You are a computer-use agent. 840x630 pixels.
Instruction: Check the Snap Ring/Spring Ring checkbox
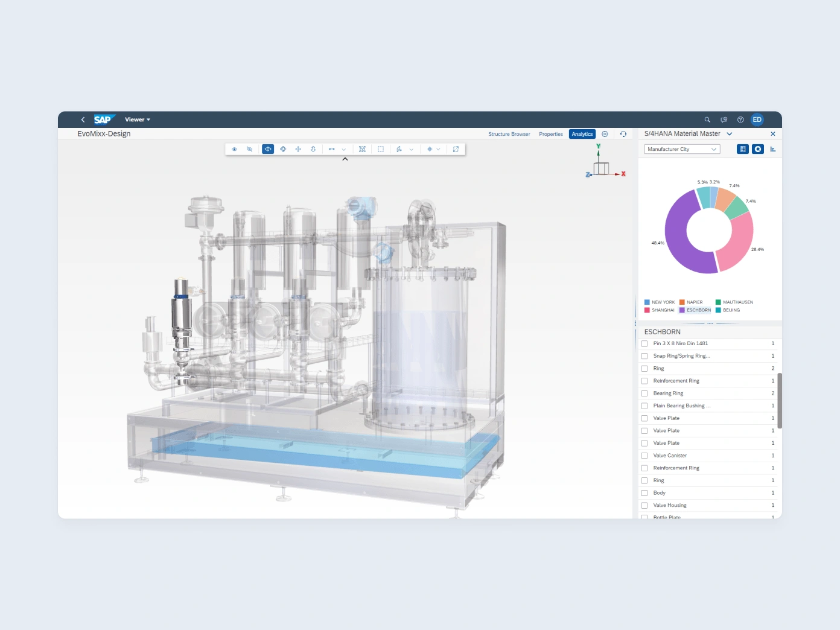[x=644, y=356]
